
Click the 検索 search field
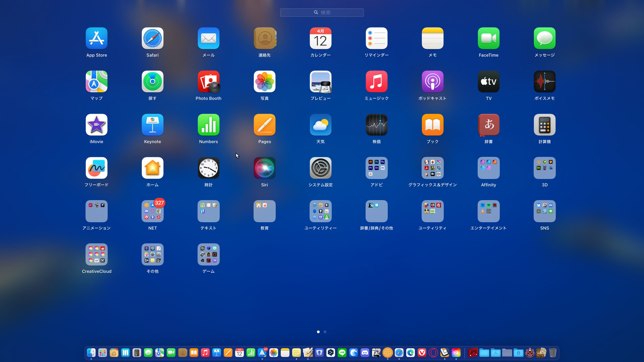(x=322, y=12)
